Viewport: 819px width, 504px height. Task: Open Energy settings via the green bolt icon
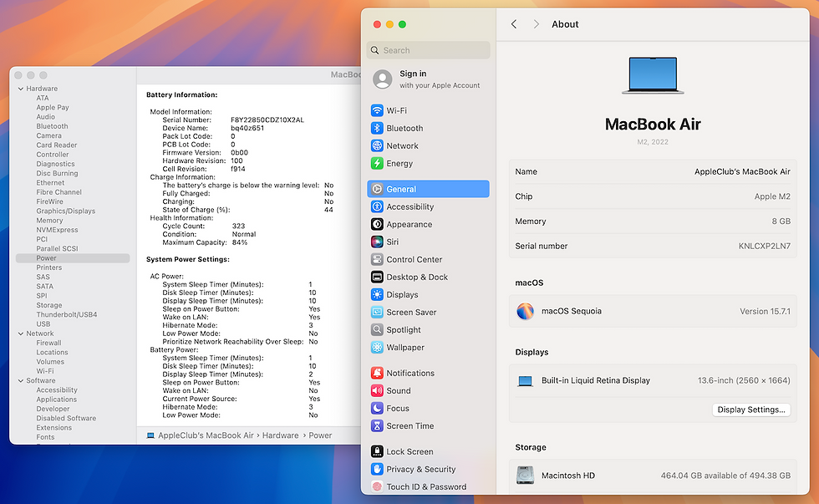[x=377, y=163]
